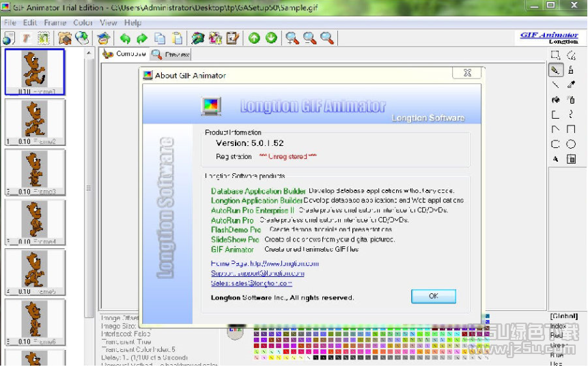Select the rectangular selection tool
The image size is (588, 367).
click(555, 55)
